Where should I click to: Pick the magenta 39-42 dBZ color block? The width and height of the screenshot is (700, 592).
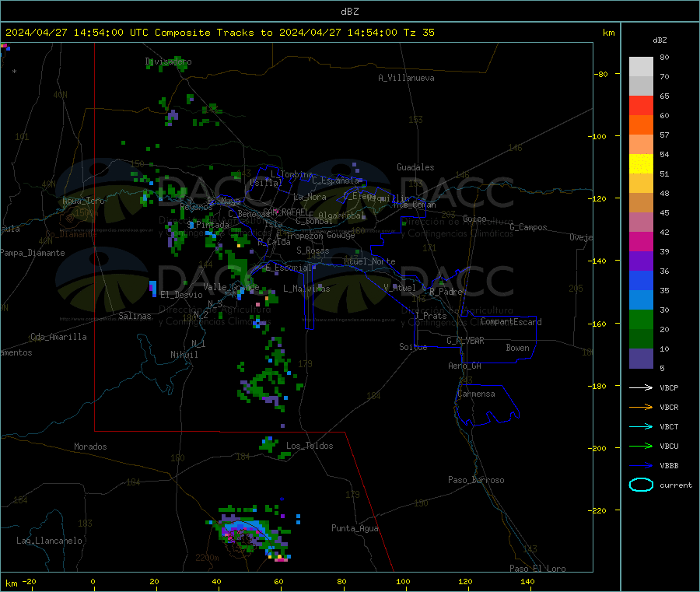(x=641, y=241)
